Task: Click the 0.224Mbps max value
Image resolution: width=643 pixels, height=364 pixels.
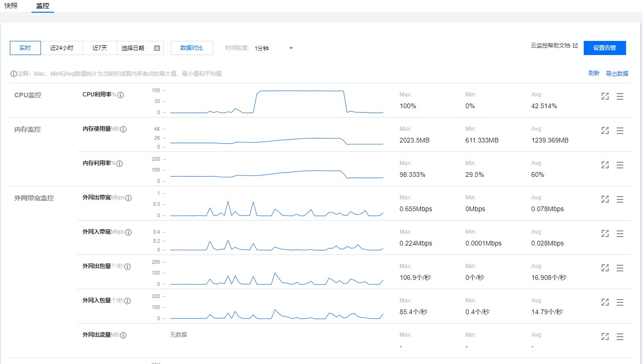Action: pyautogui.click(x=416, y=243)
